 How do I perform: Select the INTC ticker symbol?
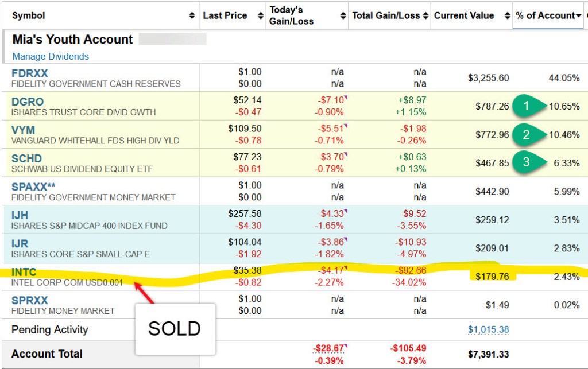click(x=24, y=272)
